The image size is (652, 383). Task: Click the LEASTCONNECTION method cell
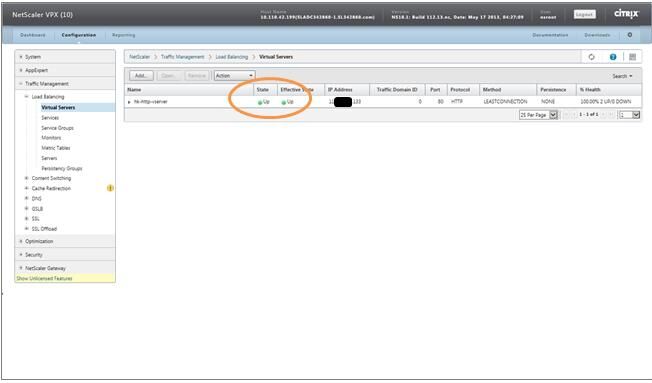click(x=505, y=101)
